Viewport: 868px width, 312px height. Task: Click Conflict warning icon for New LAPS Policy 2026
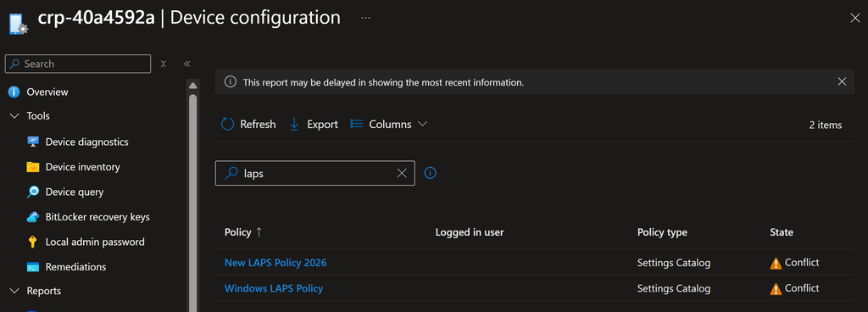click(x=776, y=264)
